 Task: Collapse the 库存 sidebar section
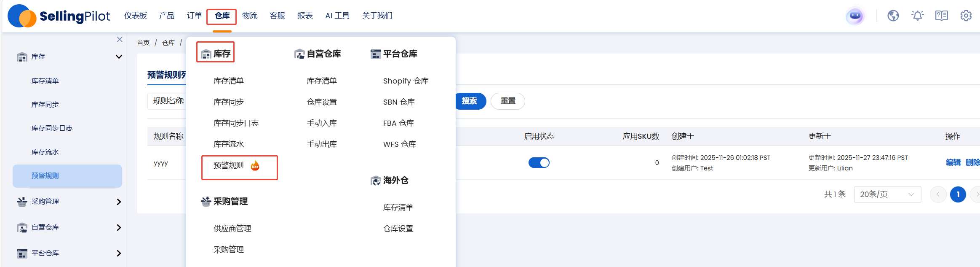tap(119, 57)
